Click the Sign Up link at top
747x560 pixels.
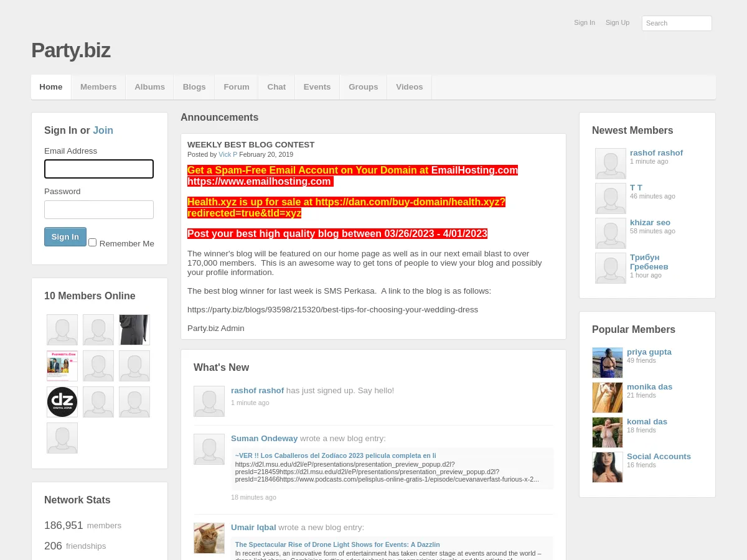[617, 22]
